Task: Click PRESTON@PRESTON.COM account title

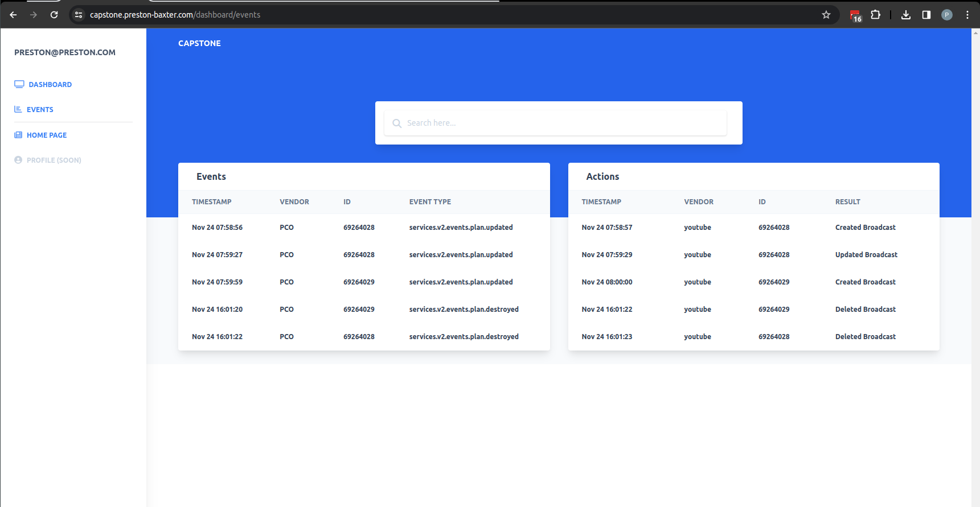Action: [65, 52]
